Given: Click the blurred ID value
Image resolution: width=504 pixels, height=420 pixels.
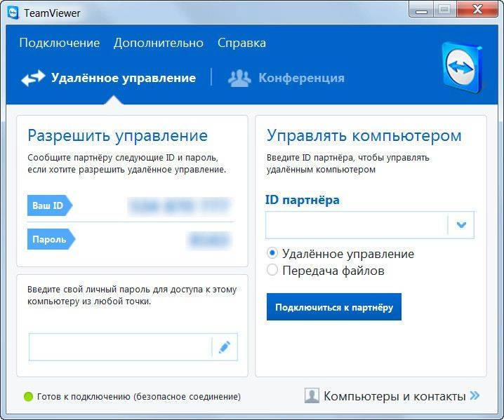Looking at the screenshot, I should [180, 206].
